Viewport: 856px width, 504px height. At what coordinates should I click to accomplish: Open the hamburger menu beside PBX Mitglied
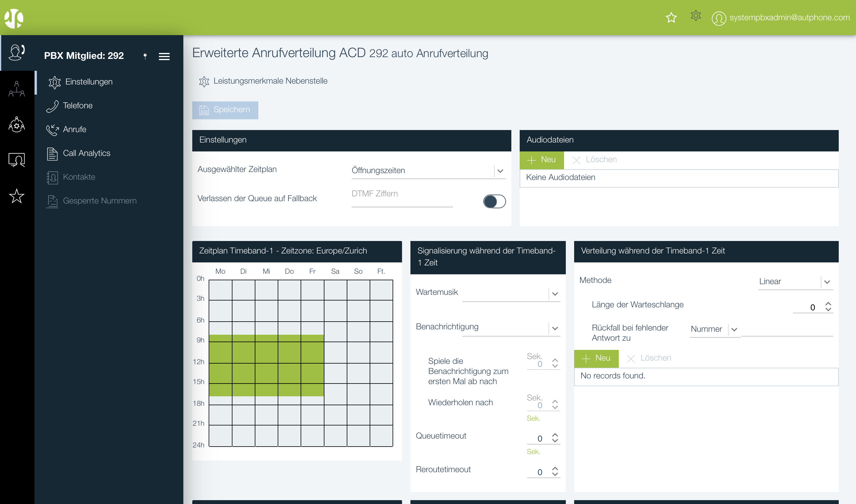[x=164, y=56]
